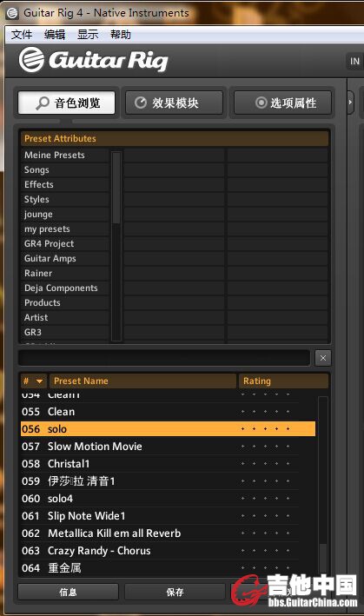Click the preset search input field
This screenshot has height=616, width=364.
pyautogui.click(x=164, y=358)
